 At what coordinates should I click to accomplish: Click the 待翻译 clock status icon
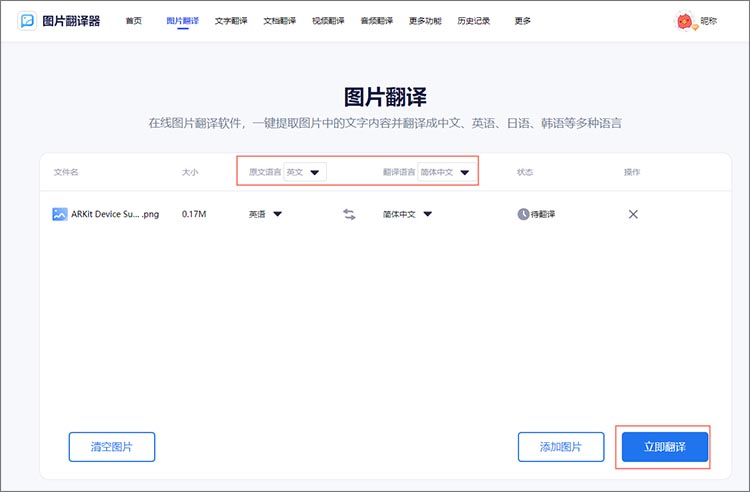[523, 214]
